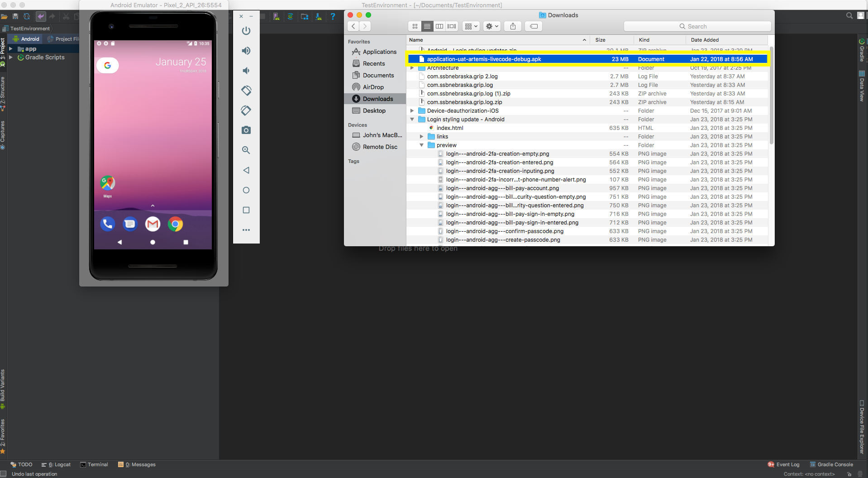Turn up emulator volume
868x478 pixels.
tap(246, 51)
